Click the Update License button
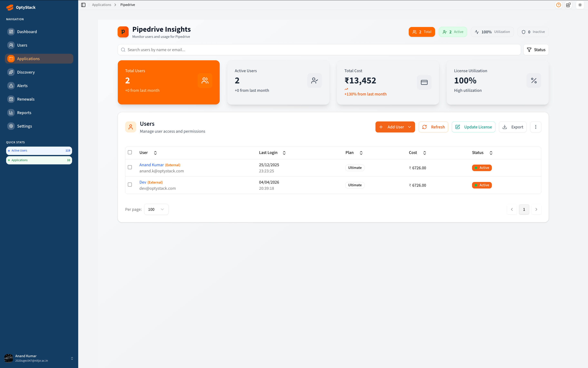 coord(473,127)
